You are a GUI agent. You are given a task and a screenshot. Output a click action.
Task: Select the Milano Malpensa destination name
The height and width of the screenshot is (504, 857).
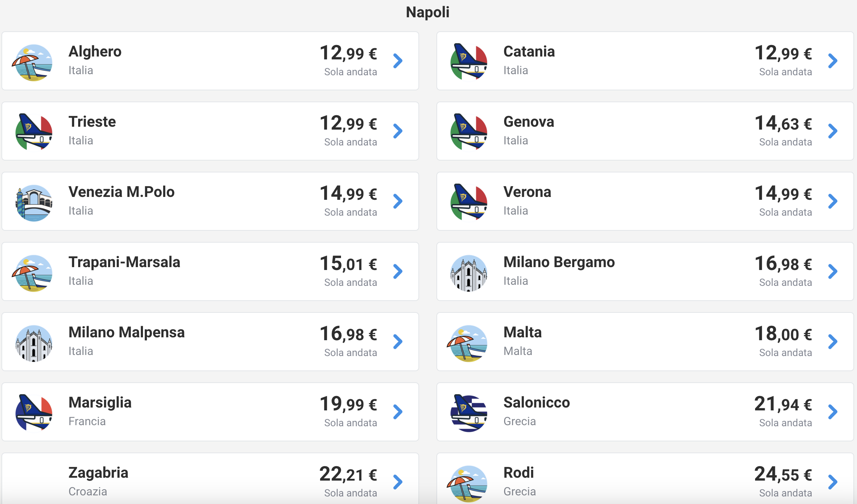coord(126,332)
